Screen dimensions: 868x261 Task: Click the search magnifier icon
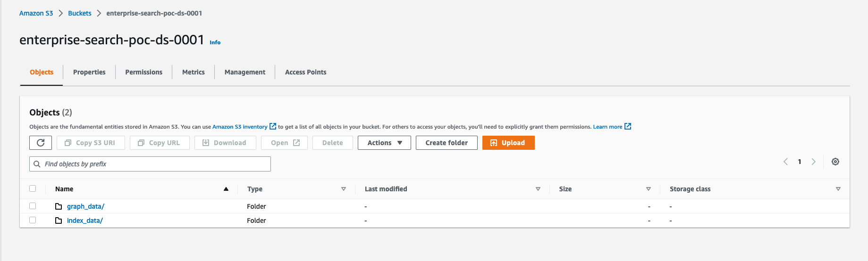(37, 164)
